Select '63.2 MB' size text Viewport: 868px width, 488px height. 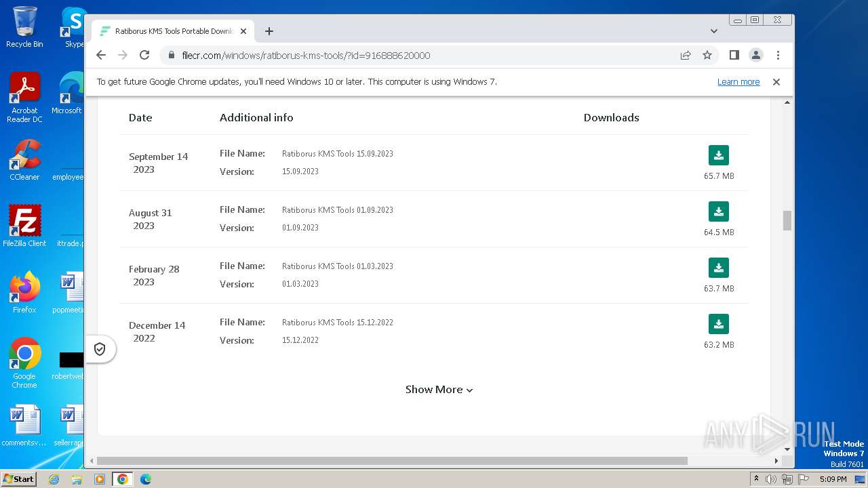719,344
